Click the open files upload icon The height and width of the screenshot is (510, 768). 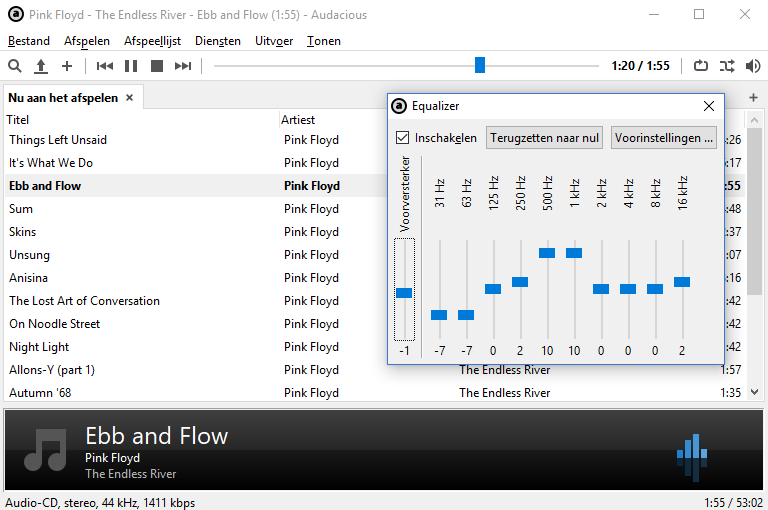[41, 66]
